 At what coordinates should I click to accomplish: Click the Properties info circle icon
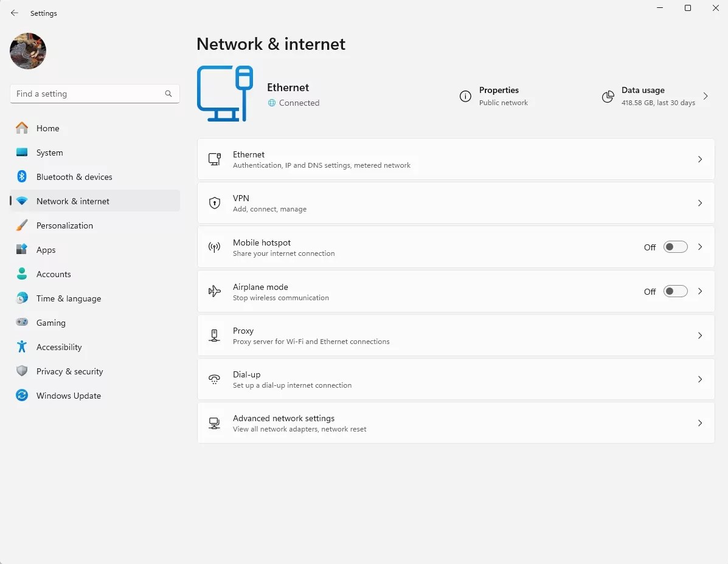pos(465,97)
